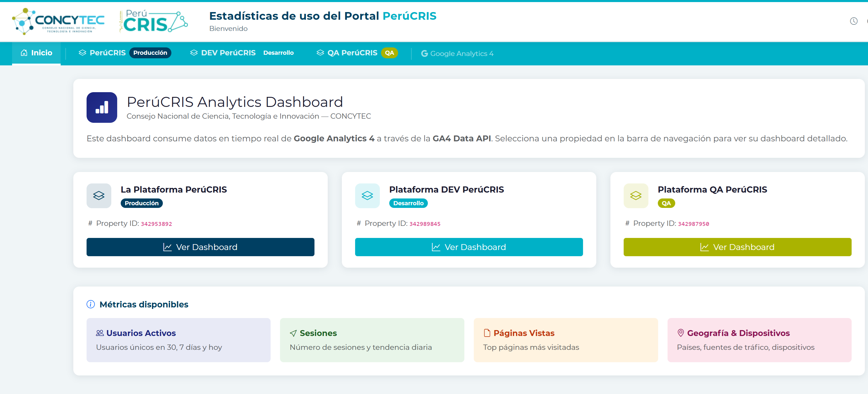This screenshot has height=394, width=868.
Task: Click chart icon on production Ver Dashboard button
Action: point(168,247)
